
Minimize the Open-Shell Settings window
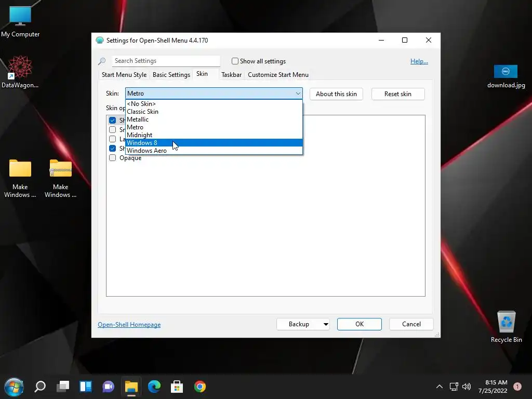381,40
